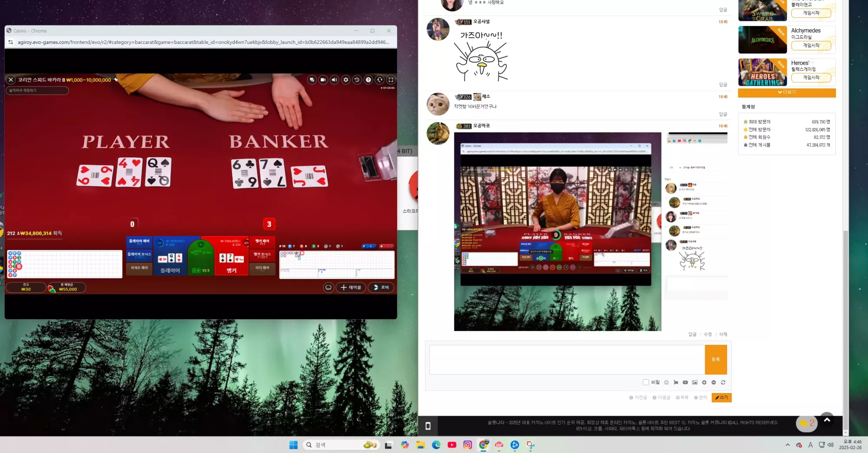
Task: Open 오공마귀 user's profile avatar
Action: pos(438,133)
